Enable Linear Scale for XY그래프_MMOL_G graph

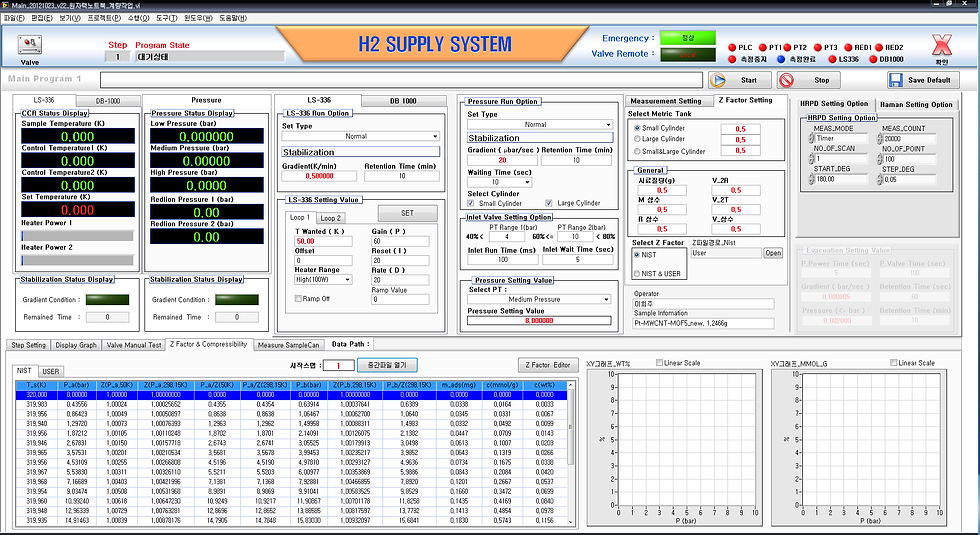point(894,362)
